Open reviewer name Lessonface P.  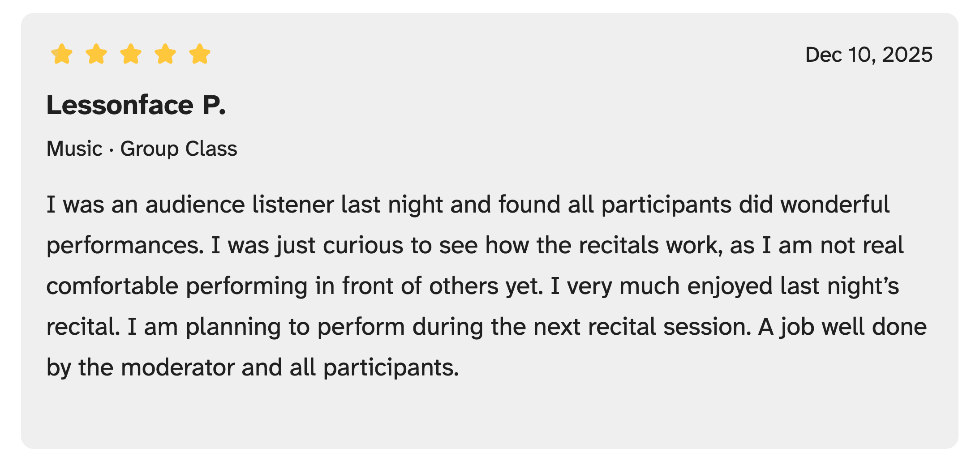(x=136, y=105)
